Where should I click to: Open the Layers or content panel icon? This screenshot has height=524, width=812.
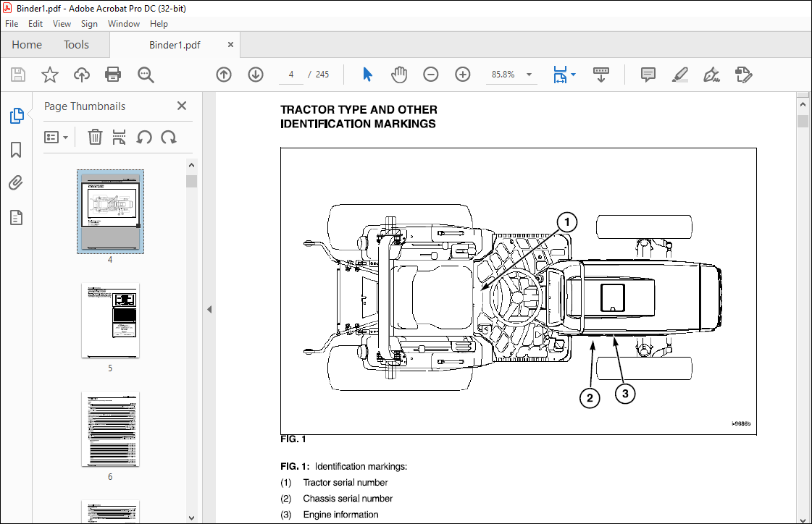pyautogui.click(x=16, y=218)
